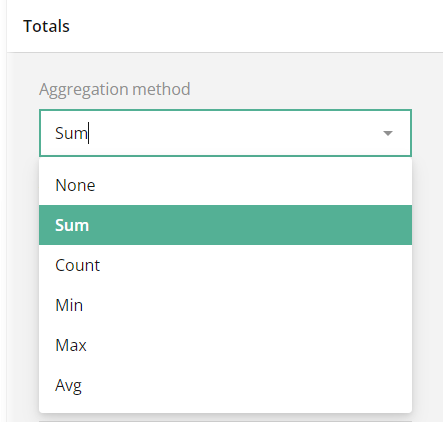Choose Max aggregation option
Viewport: 443px width, 422px height.
click(225, 345)
